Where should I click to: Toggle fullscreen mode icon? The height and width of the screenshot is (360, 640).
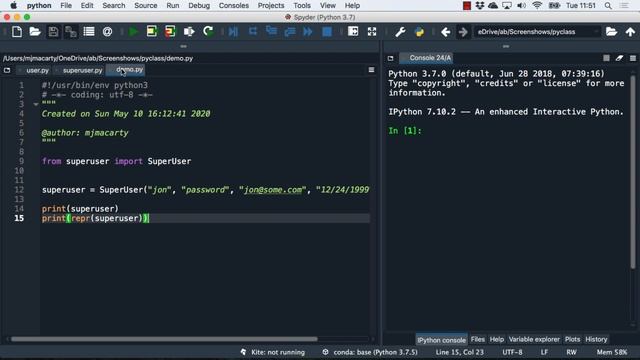pyautogui.click(x=372, y=31)
